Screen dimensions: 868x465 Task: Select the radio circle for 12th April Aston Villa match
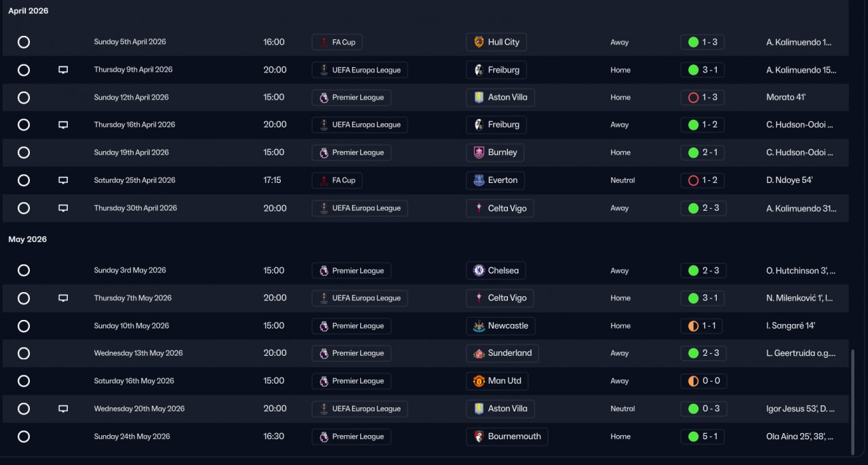point(24,98)
